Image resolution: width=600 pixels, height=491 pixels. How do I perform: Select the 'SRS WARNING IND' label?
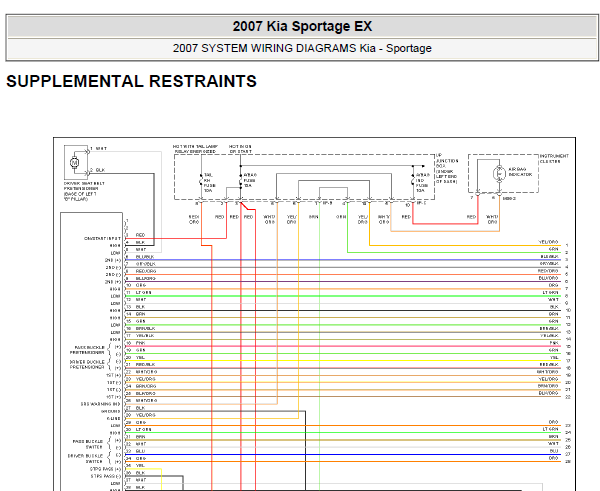(101, 404)
